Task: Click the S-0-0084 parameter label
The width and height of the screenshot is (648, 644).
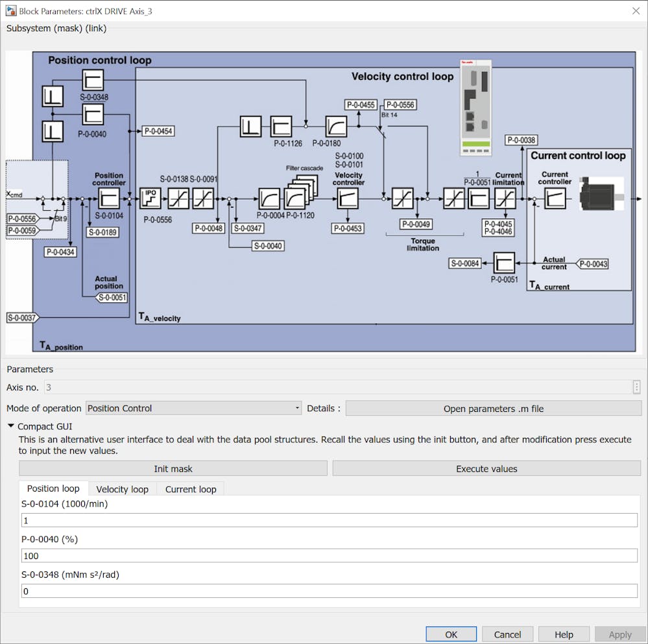Action: pos(465,263)
